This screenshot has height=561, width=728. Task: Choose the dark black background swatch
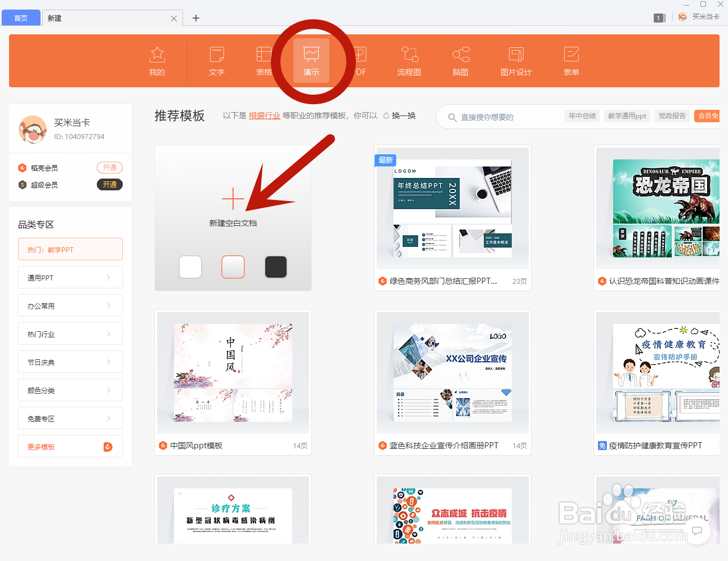276,267
